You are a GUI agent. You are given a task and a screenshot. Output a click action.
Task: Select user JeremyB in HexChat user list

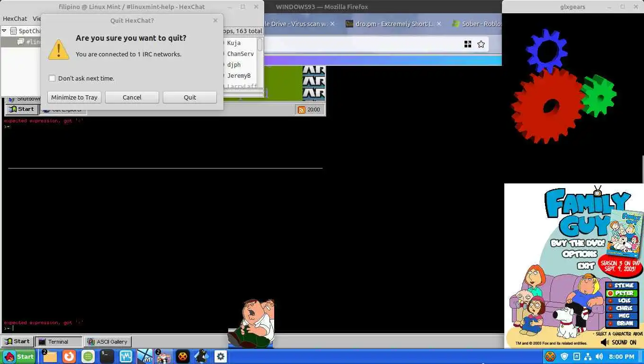(239, 75)
